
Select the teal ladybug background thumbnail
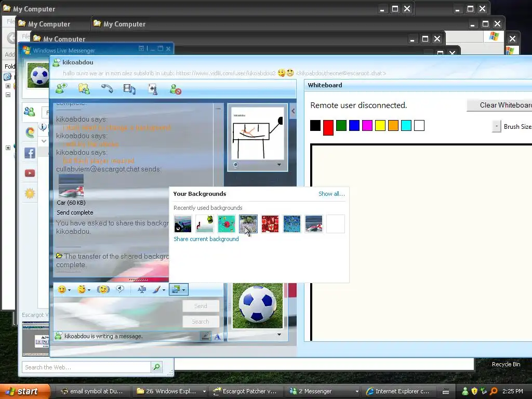coord(227,224)
